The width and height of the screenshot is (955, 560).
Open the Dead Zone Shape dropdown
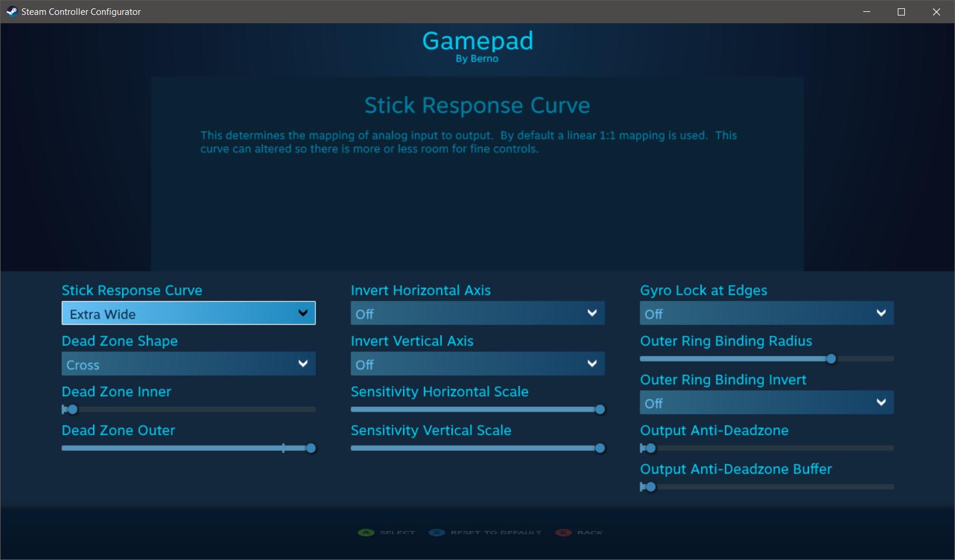point(188,364)
